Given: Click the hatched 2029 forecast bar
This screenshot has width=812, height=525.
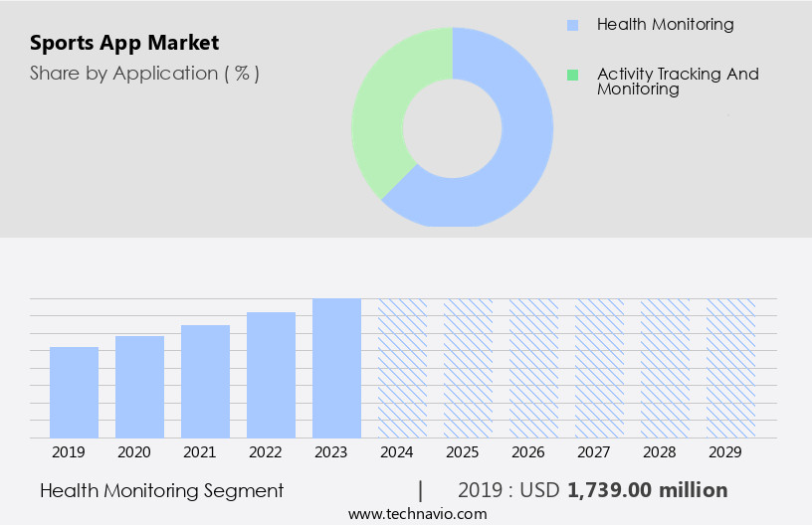Looking at the screenshot, I should (730, 368).
